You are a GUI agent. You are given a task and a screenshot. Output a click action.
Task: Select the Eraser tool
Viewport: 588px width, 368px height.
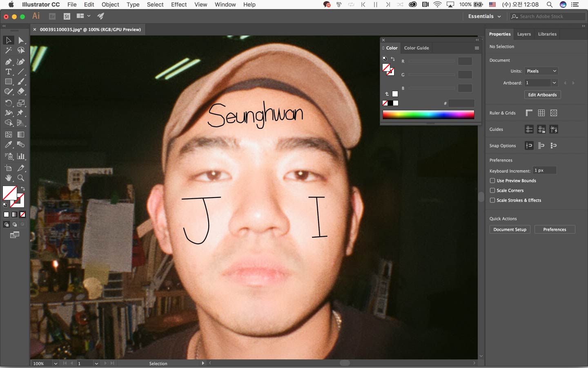[x=21, y=92]
